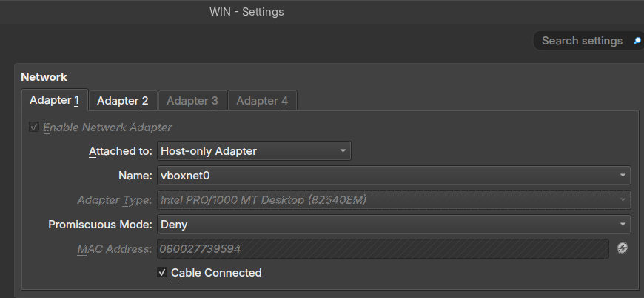Switch to the Adapter 2 tab
The width and height of the screenshot is (644, 298).
[123, 101]
